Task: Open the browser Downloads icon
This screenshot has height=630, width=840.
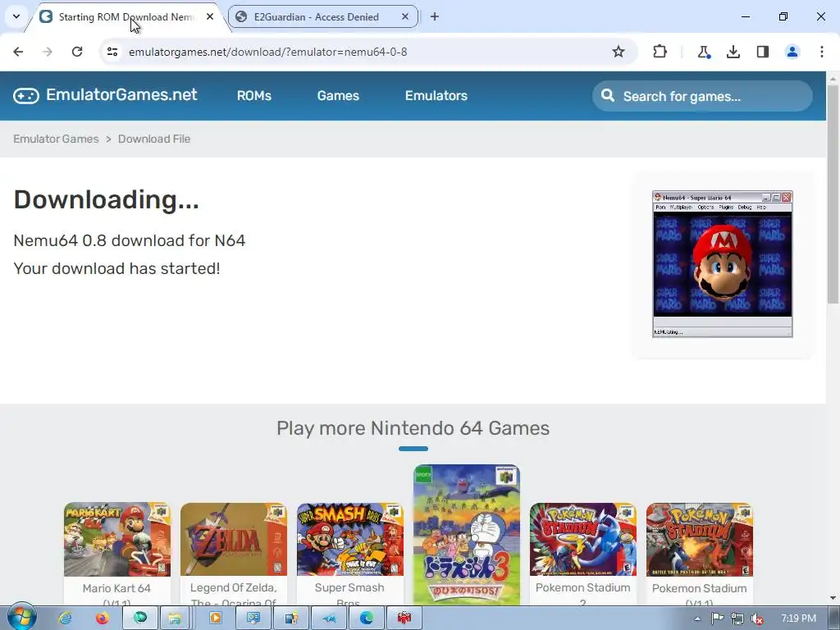Action: 733,52
